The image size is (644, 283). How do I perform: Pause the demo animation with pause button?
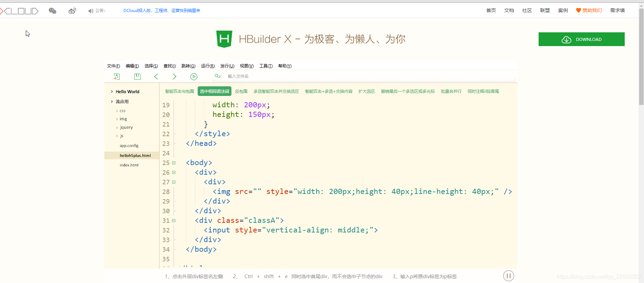tap(508, 276)
